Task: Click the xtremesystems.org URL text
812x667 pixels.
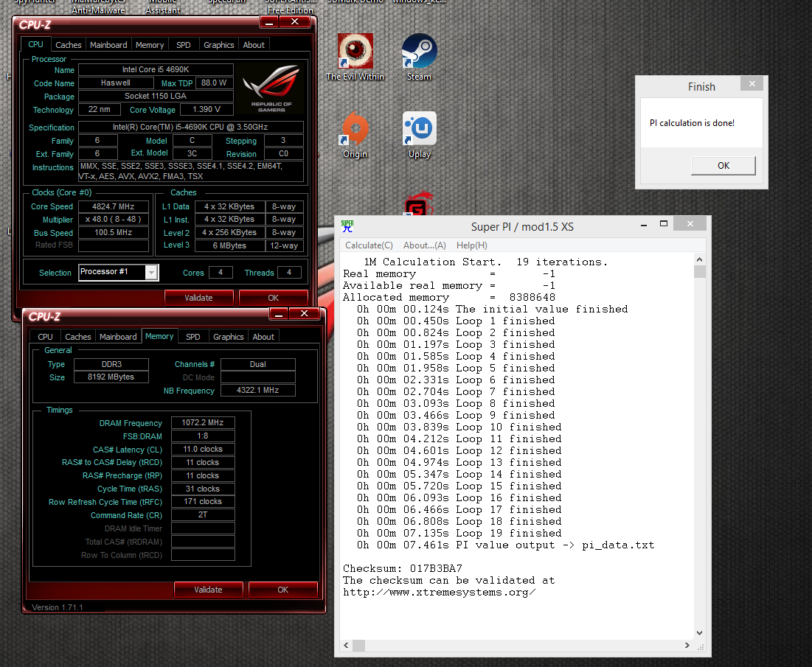Action: [x=439, y=593]
